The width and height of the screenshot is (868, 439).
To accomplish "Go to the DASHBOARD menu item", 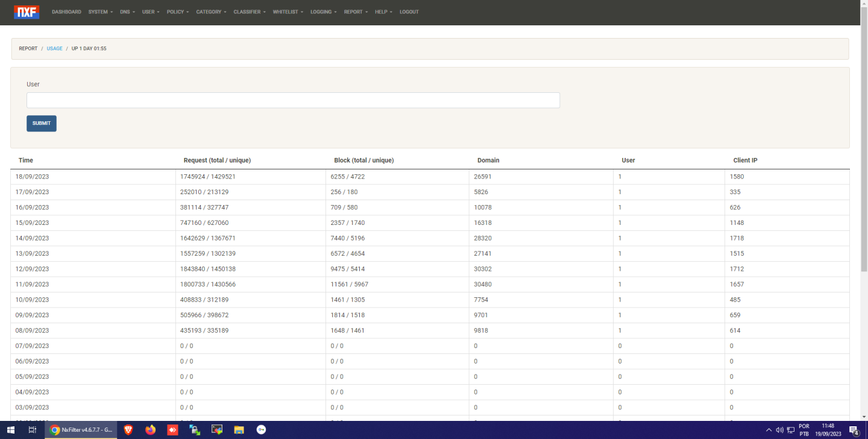I will (66, 12).
